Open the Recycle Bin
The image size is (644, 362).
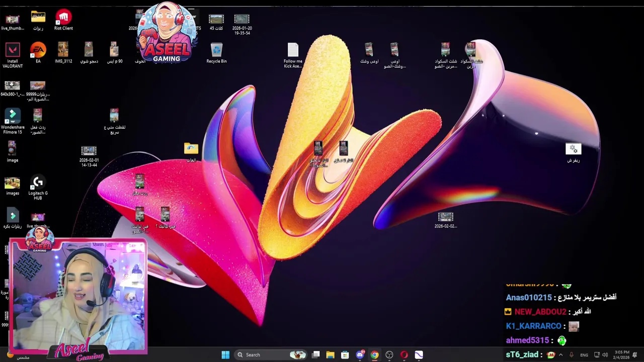pyautogui.click(x=216, y=53)
